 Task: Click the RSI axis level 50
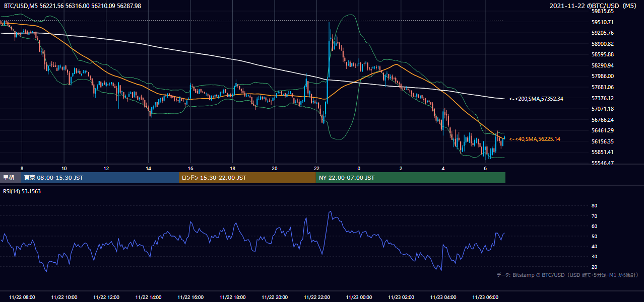click(x=594, y=236)
